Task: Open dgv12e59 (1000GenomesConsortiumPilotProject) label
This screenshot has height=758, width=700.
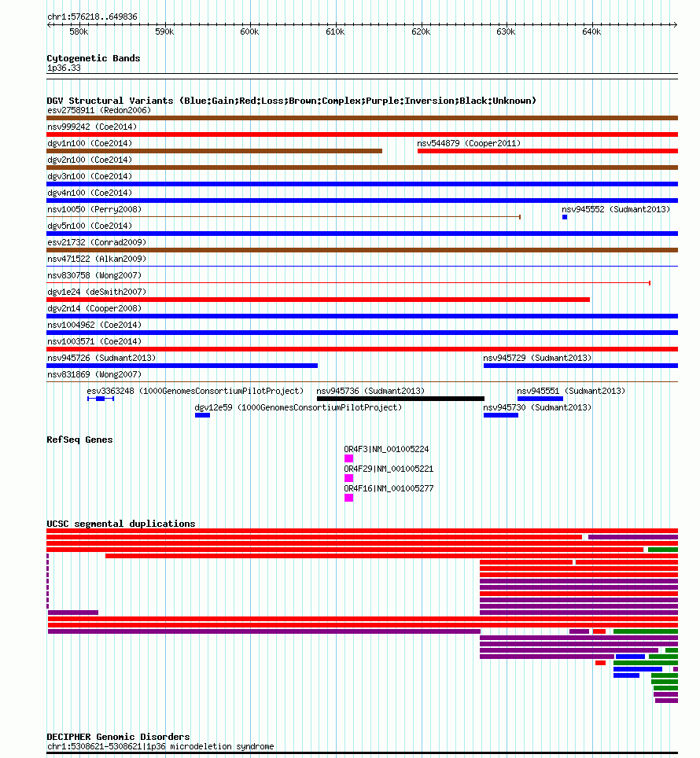Action: click(x=298, y=407)
